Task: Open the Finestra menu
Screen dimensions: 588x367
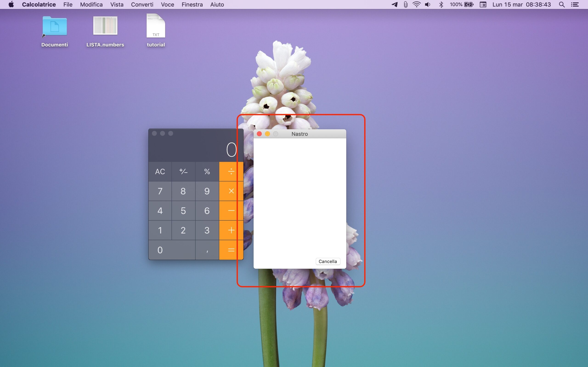Action: coord(192,5)
